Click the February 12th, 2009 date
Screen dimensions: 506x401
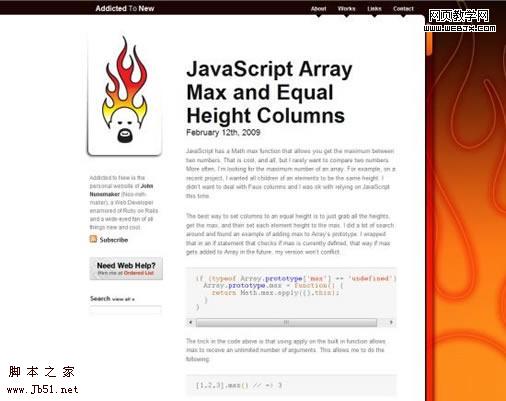click(x=223, y=132)
